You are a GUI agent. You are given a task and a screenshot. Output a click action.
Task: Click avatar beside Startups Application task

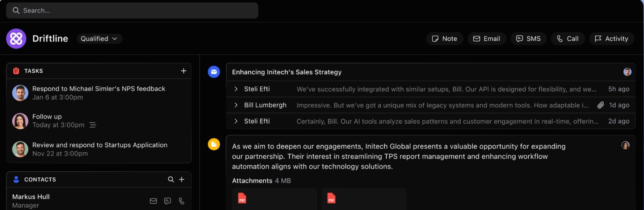point(20,149)
